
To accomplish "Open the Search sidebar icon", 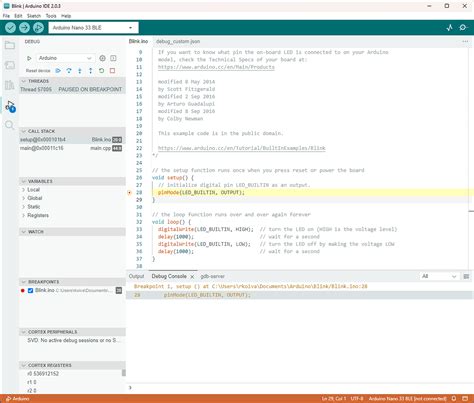I will 9,125.
